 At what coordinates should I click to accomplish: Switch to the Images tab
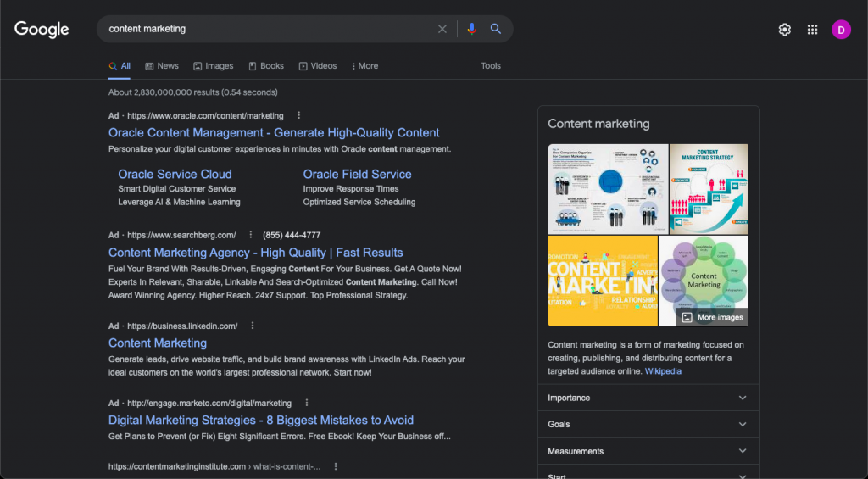point(213,66)
